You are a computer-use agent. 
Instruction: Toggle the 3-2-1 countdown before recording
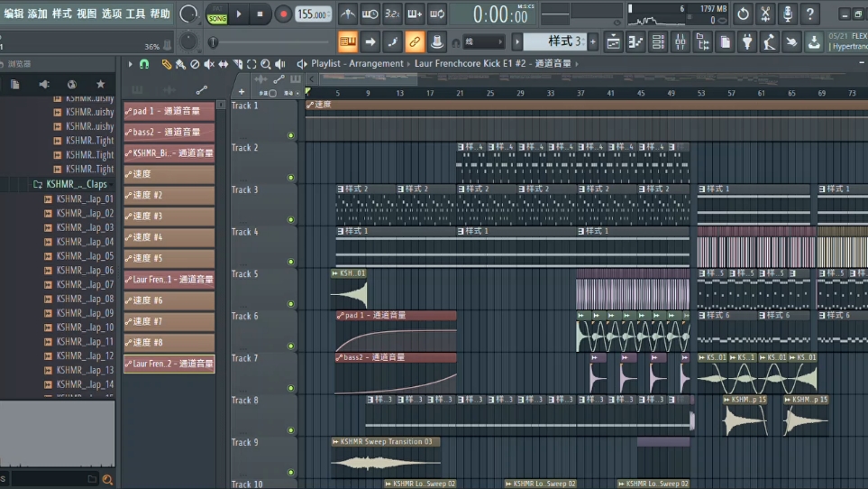tap(392, 14)
